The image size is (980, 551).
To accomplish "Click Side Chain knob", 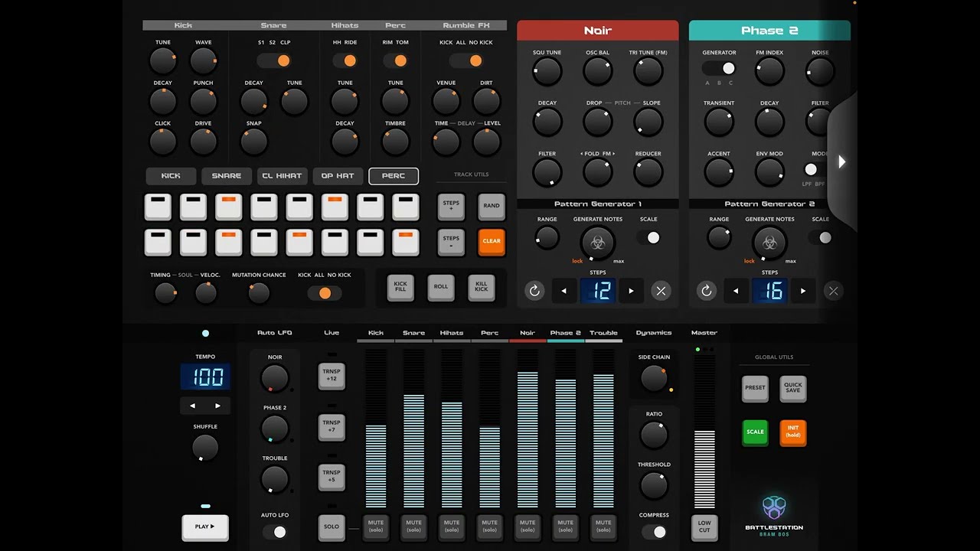I will click(653, 377).
